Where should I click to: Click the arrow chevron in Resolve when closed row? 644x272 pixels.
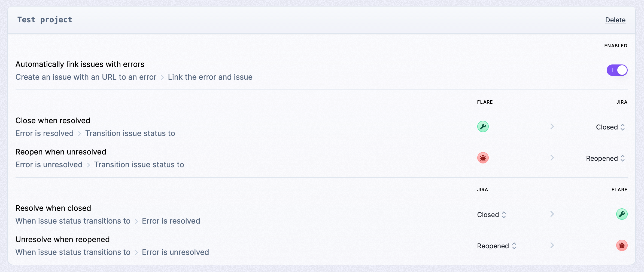click(x=552, y=214)
